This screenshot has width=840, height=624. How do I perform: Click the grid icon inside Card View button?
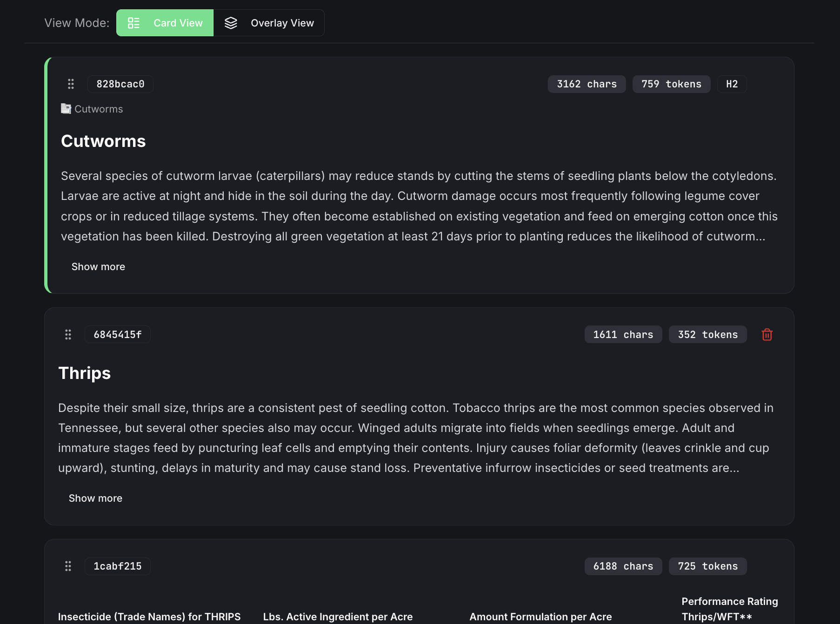(x=134, y=22)
